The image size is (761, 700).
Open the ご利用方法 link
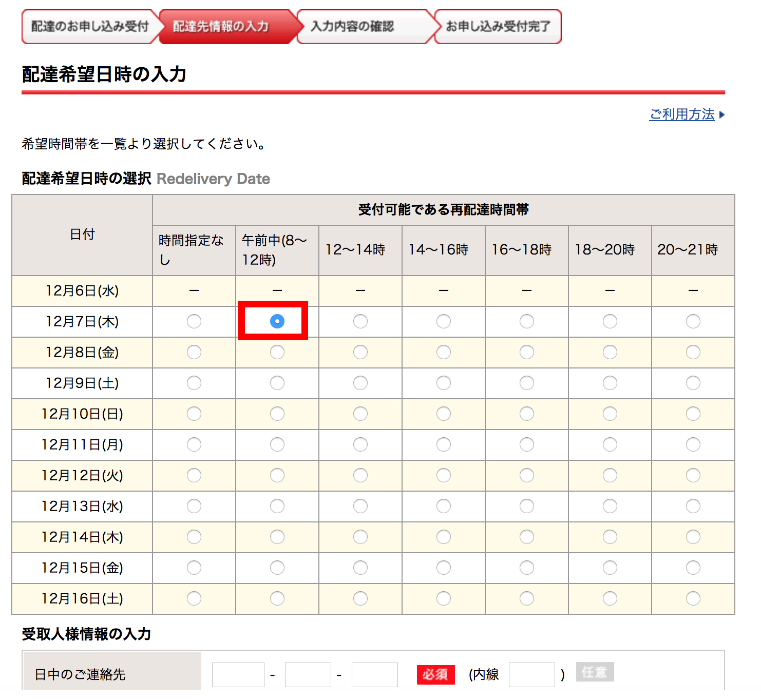pyautogui.click(x=682, y=114)
